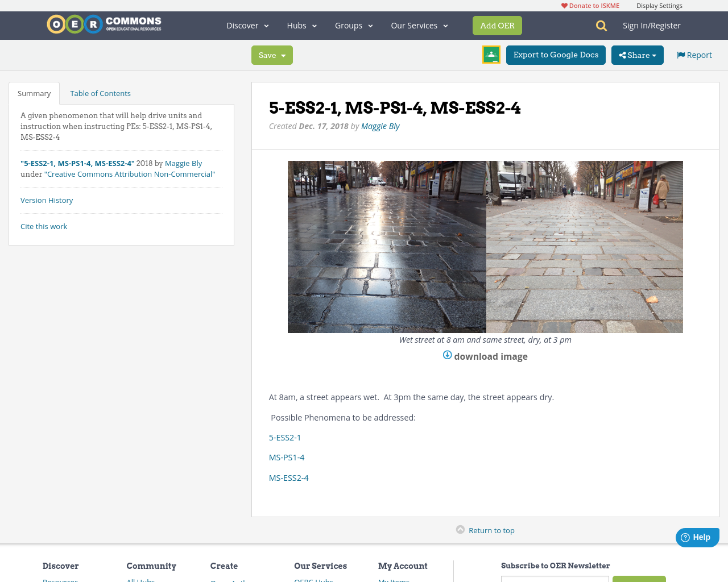
Task: Switch to the Table of Contents tab
Action: click(x=100, y=93)
